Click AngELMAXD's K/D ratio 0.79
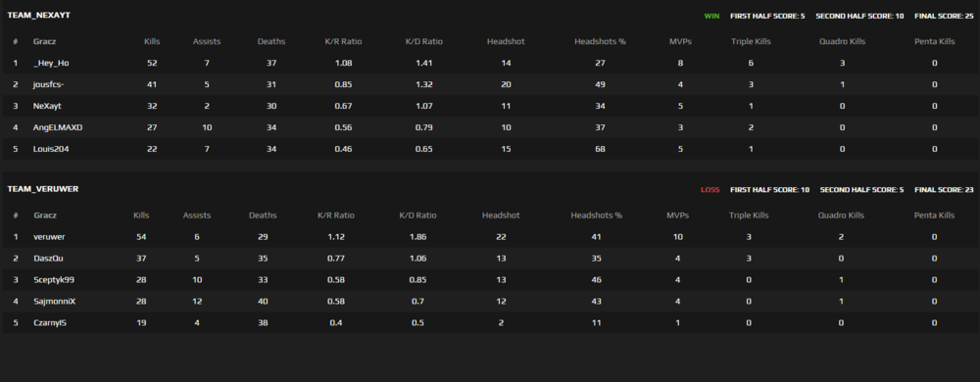The width and height of the screenshot is (980, 382). pos(423,127)
